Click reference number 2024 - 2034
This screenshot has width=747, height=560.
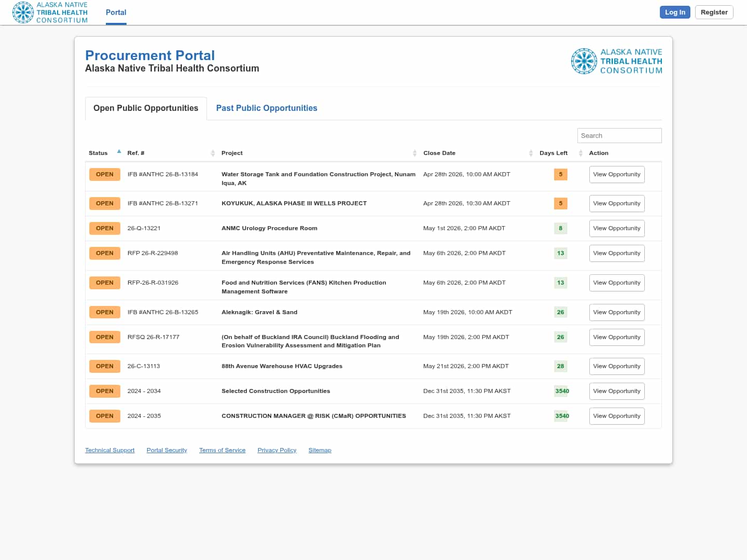144,391
